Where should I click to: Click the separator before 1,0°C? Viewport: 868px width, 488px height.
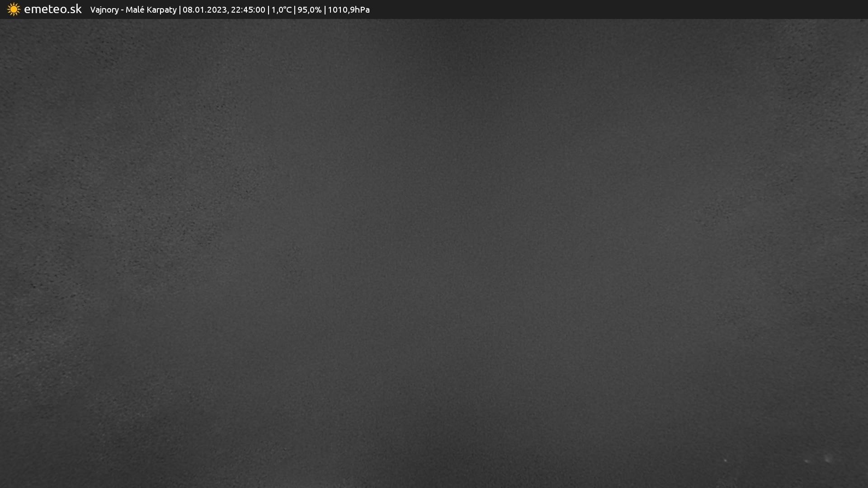[268, 10]
